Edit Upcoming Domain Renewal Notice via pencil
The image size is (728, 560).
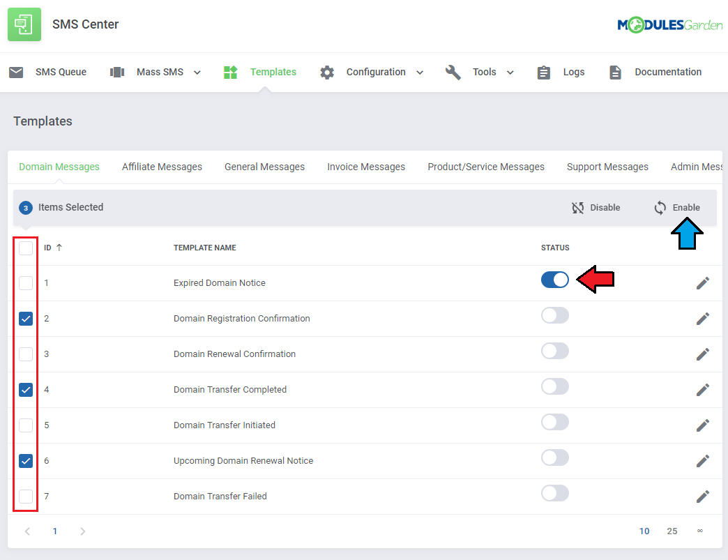pyautogui.click(x=702, y=461)
